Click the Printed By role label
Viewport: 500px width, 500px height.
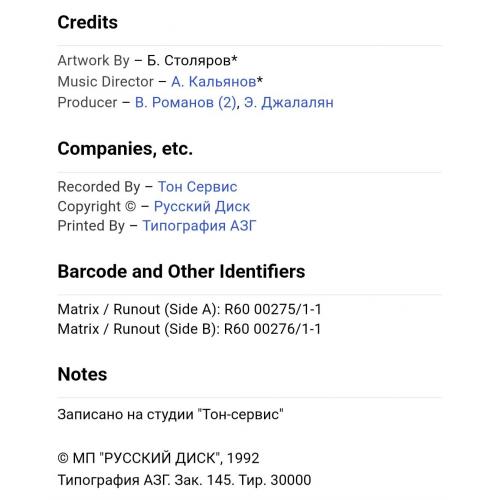(x=91, y=226)
